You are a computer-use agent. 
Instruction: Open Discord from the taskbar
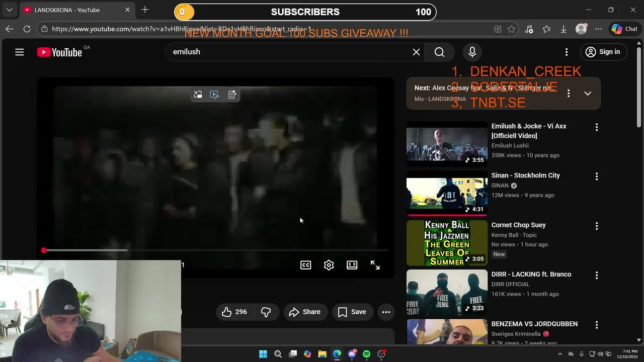point(352,354)
